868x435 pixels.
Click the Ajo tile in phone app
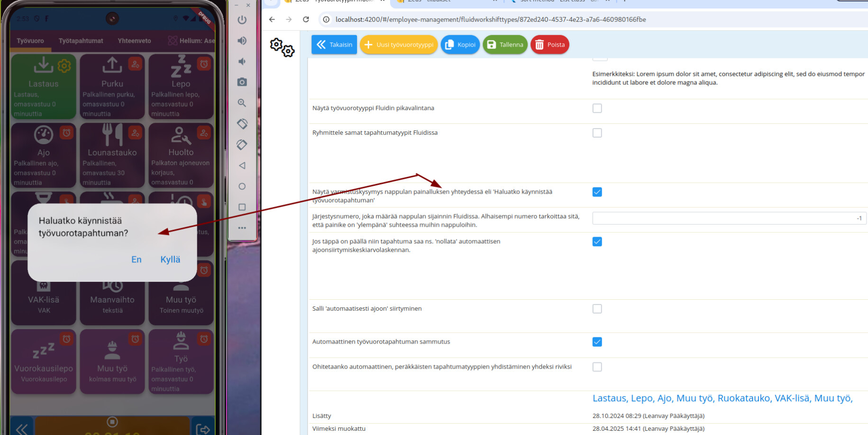(44, 155)
